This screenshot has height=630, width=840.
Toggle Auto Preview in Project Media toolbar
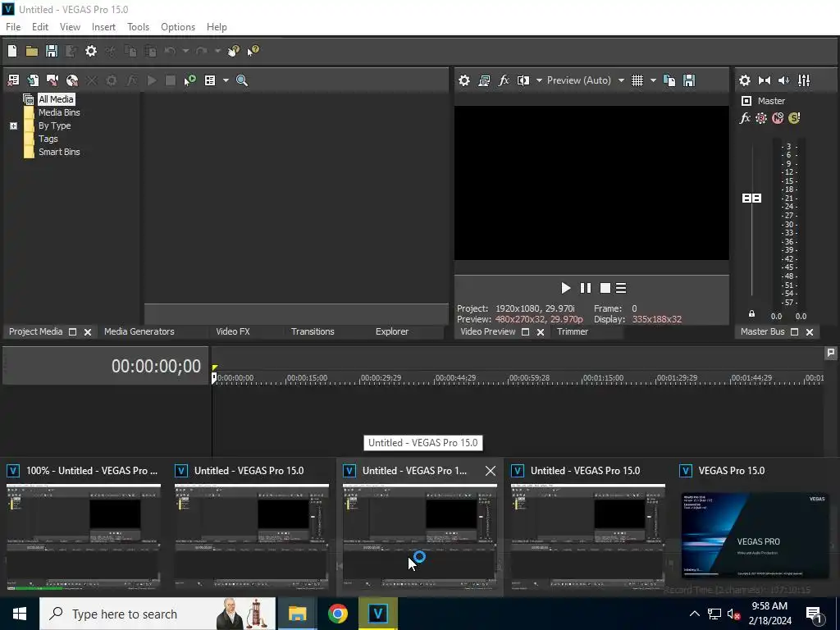(189, 80)
